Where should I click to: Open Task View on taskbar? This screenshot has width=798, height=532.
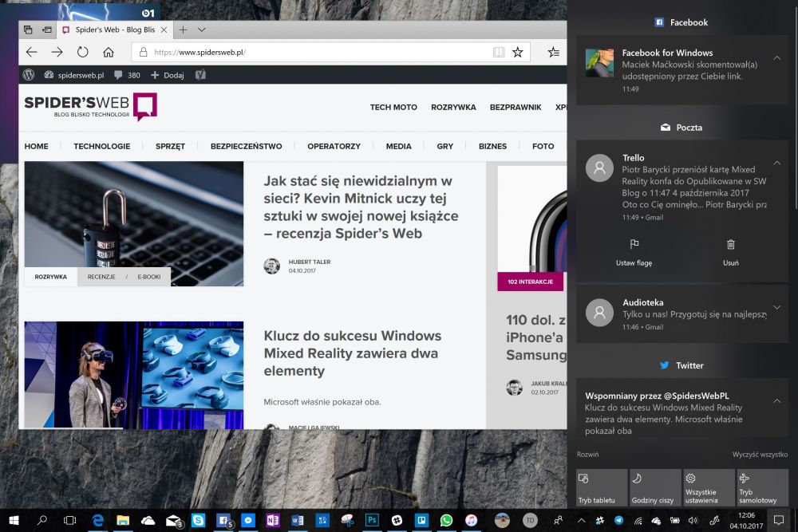click(x=69, y=520)
